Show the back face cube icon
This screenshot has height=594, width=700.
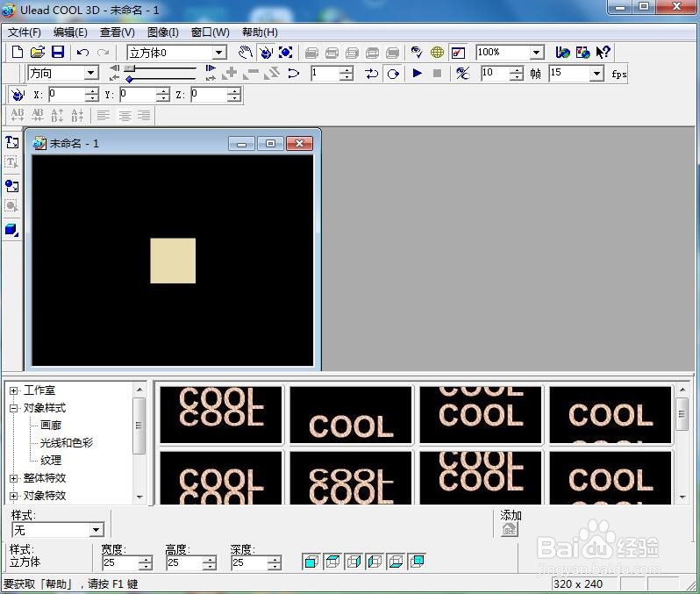pos(417,562)
